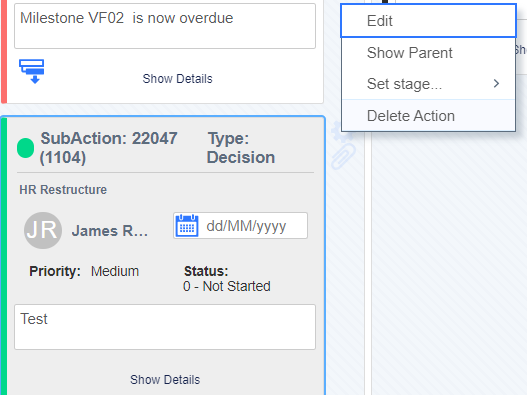527x395 pixels.
Task: Click the green status dot on SubAction 22047
Action: coord(26,148)
